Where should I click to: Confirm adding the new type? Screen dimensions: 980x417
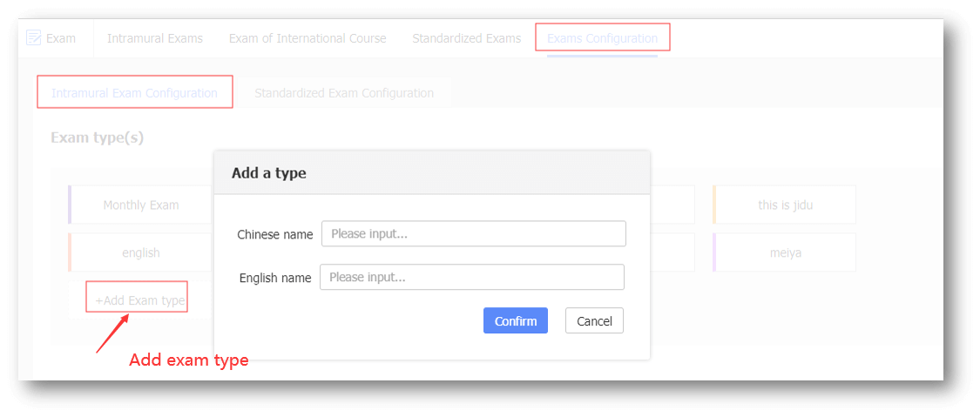[516, 321]
